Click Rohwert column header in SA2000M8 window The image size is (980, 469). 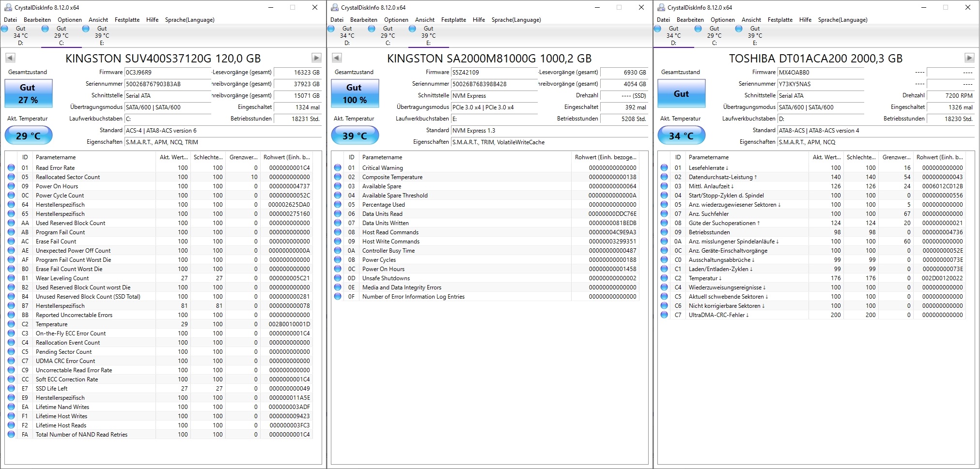point(606,157)
